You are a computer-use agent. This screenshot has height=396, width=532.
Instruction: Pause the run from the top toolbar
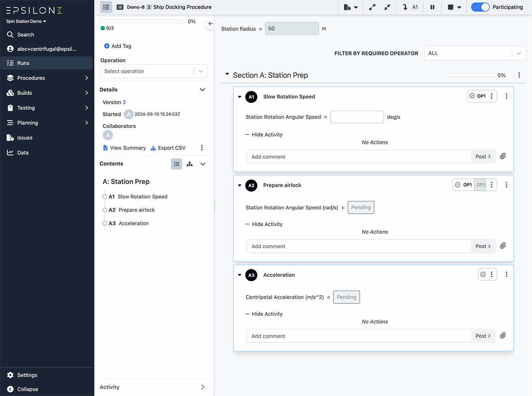[x=432, y=7]
